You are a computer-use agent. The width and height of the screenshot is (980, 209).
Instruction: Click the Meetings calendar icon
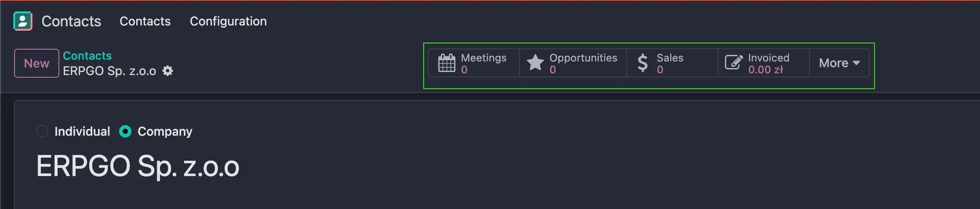click(x=447, y=63)
